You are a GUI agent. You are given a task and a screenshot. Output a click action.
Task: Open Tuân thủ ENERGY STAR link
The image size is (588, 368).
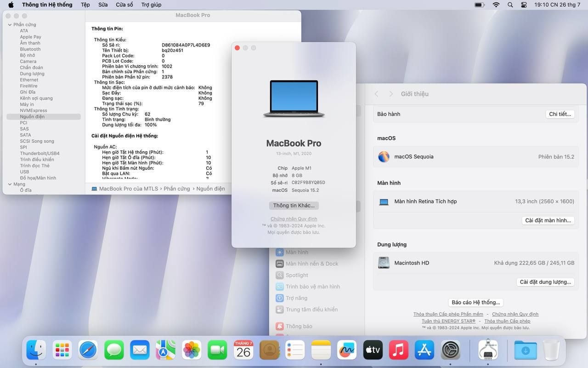click(x=448, y=321)
